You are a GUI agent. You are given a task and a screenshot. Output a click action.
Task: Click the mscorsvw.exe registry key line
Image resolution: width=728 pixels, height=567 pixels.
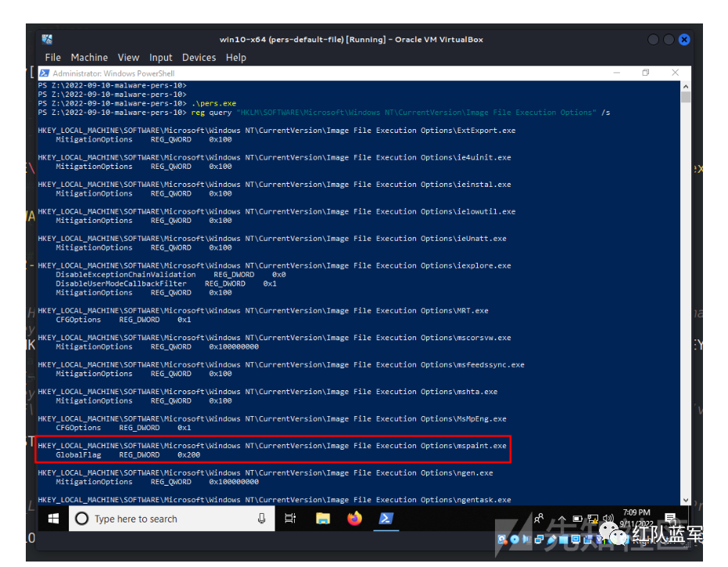pos(274,338)
